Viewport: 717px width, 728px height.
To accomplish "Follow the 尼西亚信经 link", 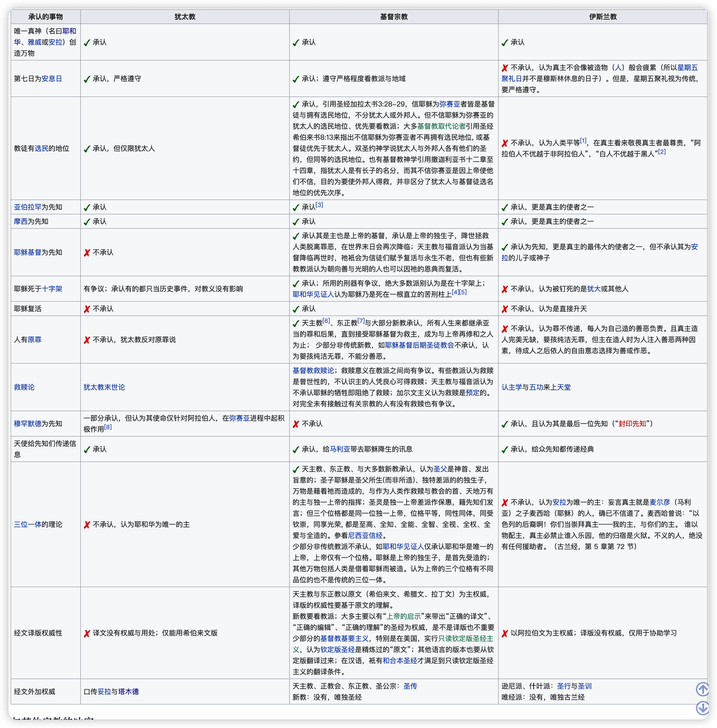I will [x=365, y=535].
